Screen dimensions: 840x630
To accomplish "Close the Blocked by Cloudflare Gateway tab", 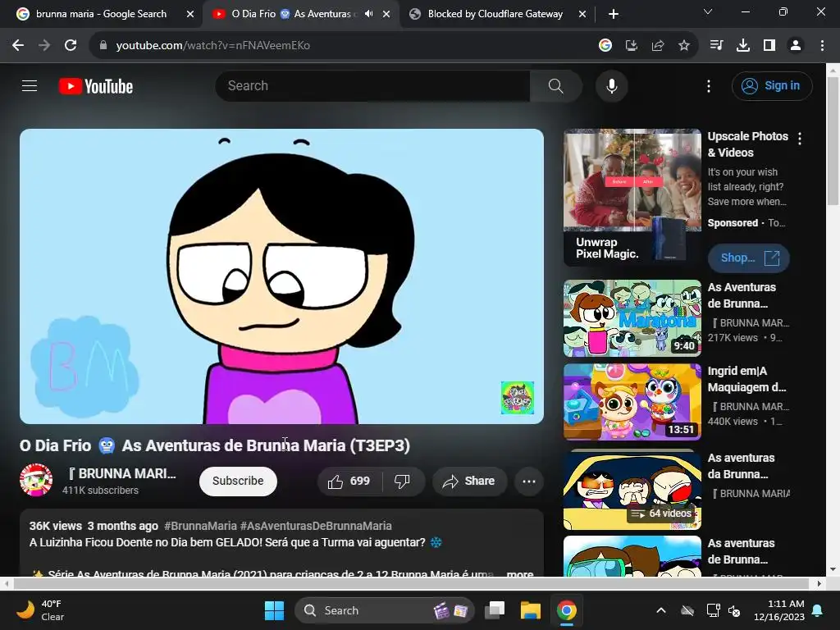I will (582, 15).
